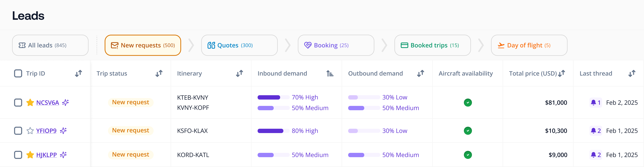
Task: Open trip link NCSV6A
Action: (48, 103)
